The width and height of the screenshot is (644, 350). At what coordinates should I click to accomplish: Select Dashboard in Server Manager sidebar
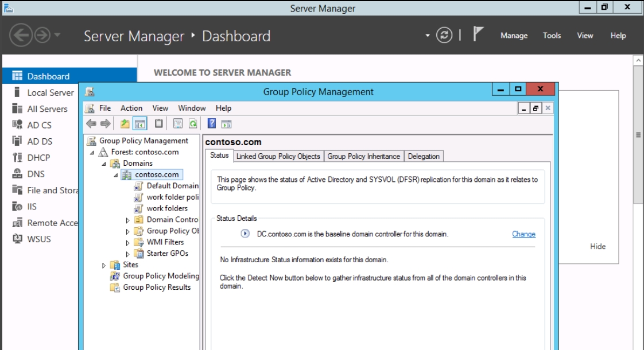(x=69, y=76)
